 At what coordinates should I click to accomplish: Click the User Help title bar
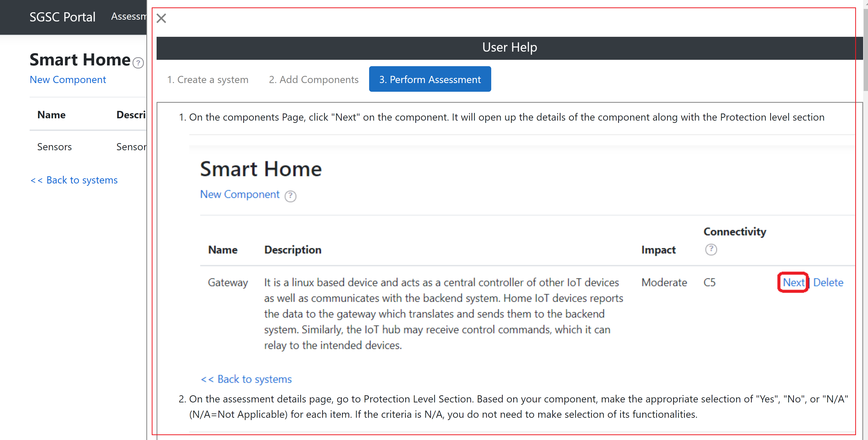pos(509,48)
